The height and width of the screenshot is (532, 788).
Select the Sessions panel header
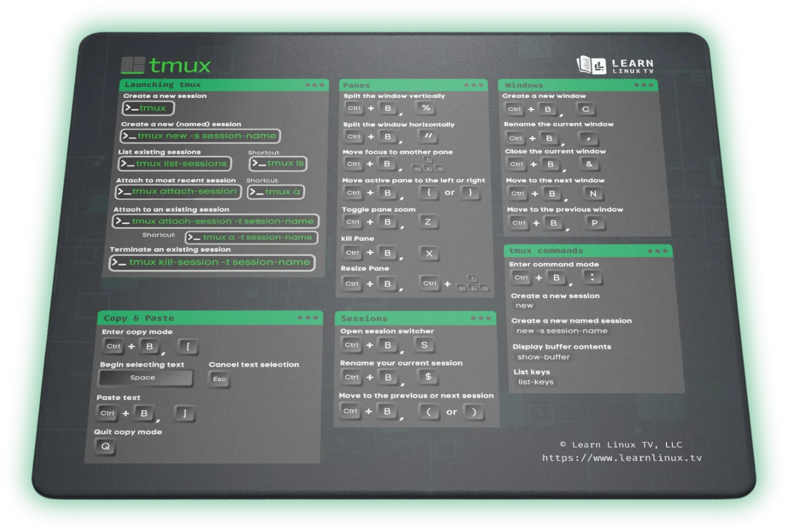(415, 319)
